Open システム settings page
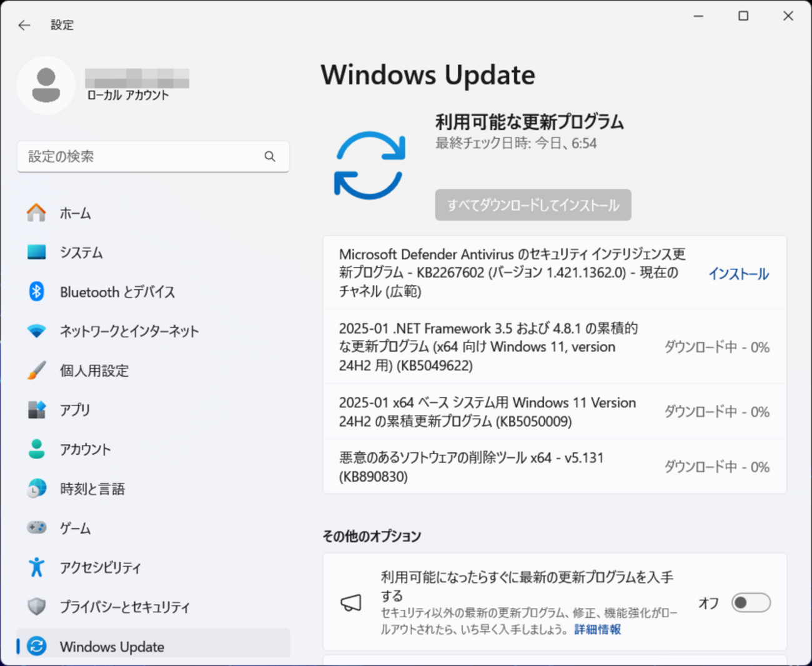The width and height of the screenshot is (812, 666). (x=153, y=252)
